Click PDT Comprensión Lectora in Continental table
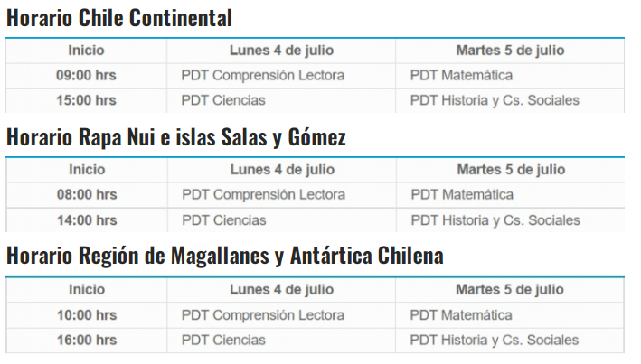Viewport: 641px width, 364px height. click(x=263, y=76)
